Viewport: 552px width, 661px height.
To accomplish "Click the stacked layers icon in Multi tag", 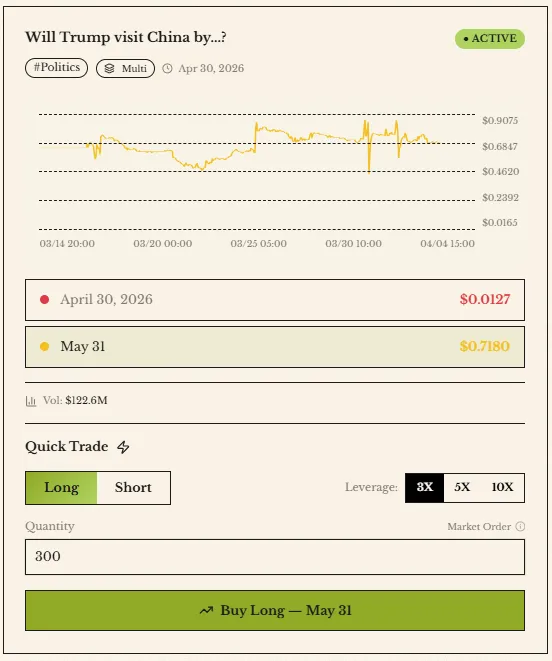I will coord(109,68).
